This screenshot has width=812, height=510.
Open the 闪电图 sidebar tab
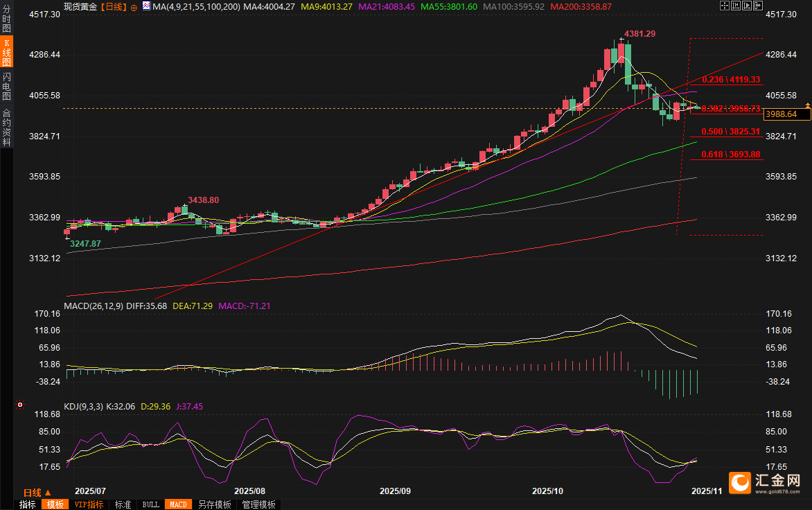6,86
